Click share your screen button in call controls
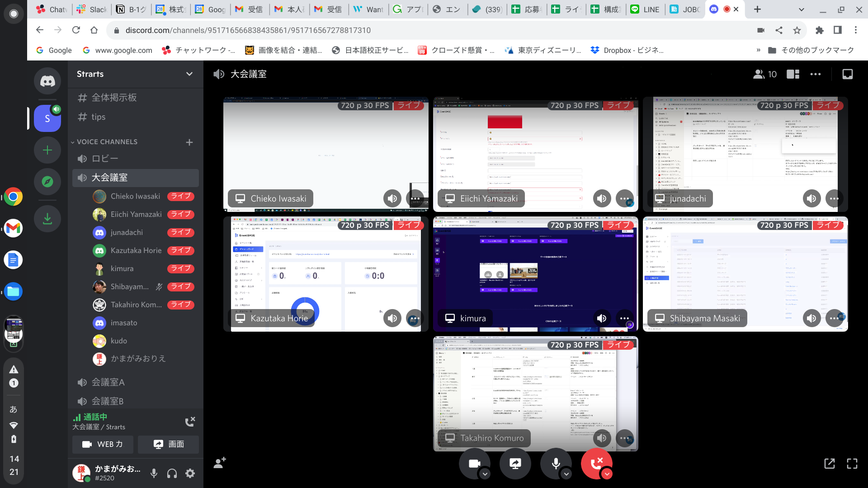This screenshot has height=488, width=868. (x=515, y=463)
